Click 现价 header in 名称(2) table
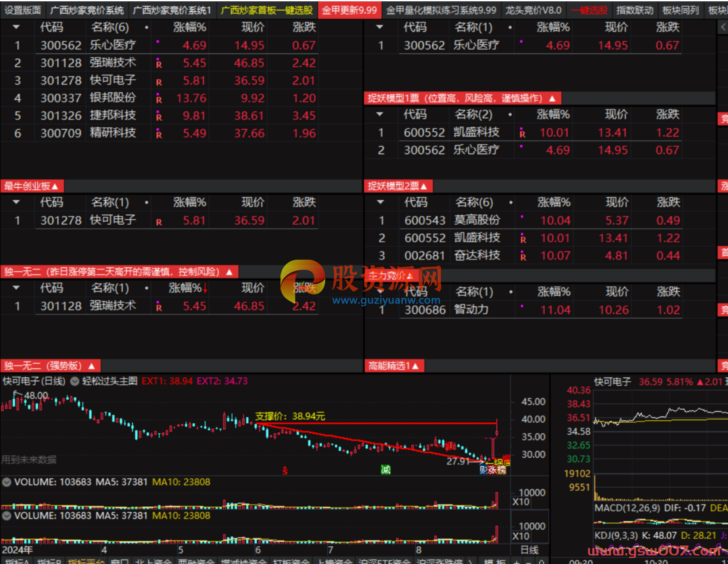Image resolution: width=728 pixels, height=564 pixels. (x=616, y=114)
